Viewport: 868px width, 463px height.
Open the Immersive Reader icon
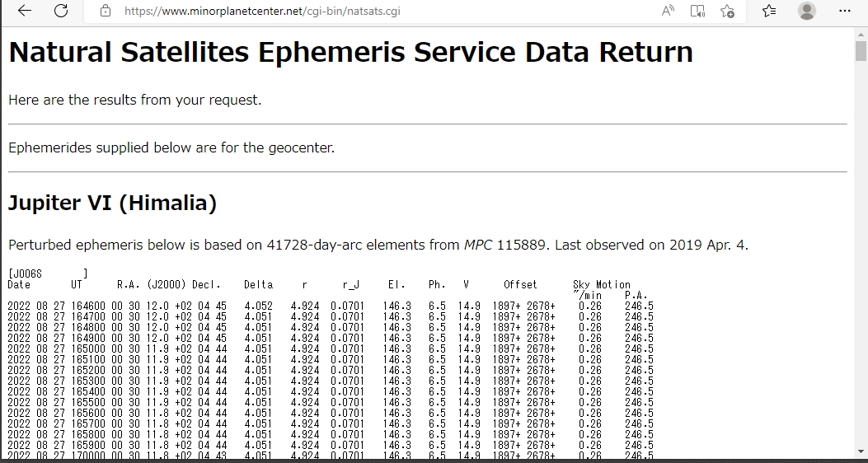[x=697, y=11]
